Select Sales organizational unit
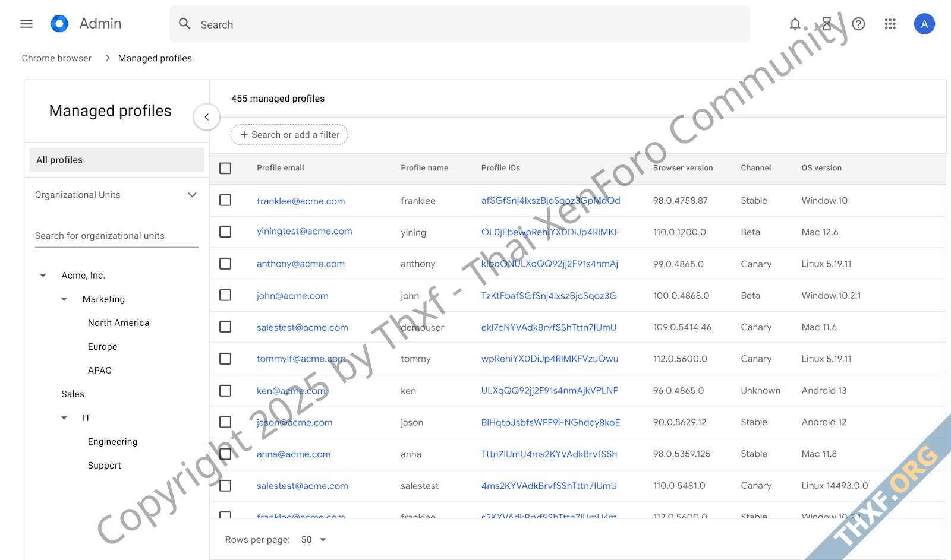The image size is (951, 560). click(73, 394)
